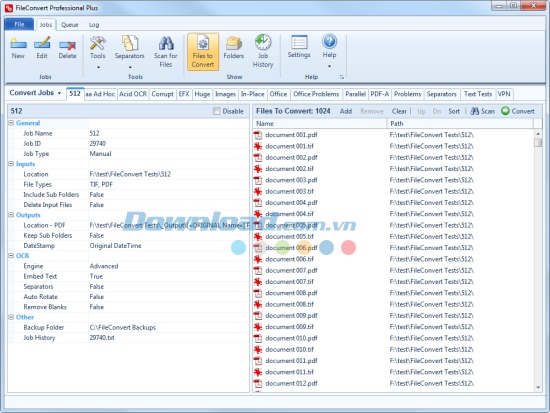Click the Dn button in files toolbar
550x413 pixels.
(437, 111)
